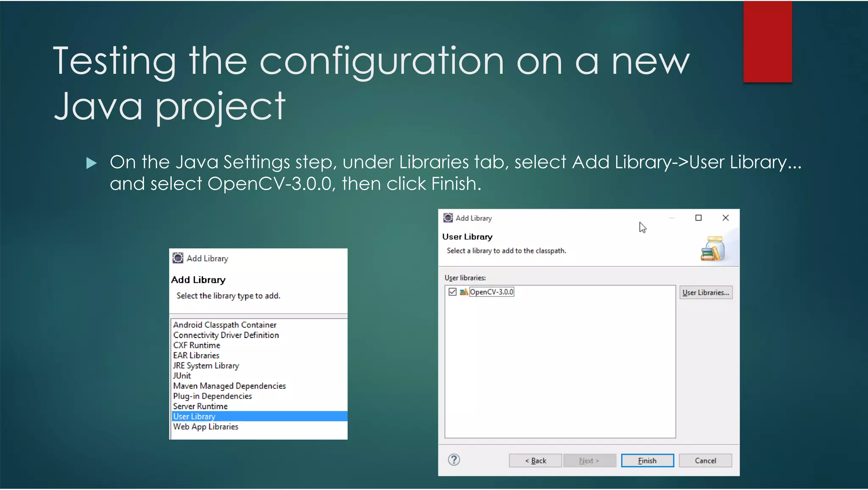The image size is (868, 490).
Task: Click the OpenCV-3.0.0 library books icon
Action: click(464, 292)
